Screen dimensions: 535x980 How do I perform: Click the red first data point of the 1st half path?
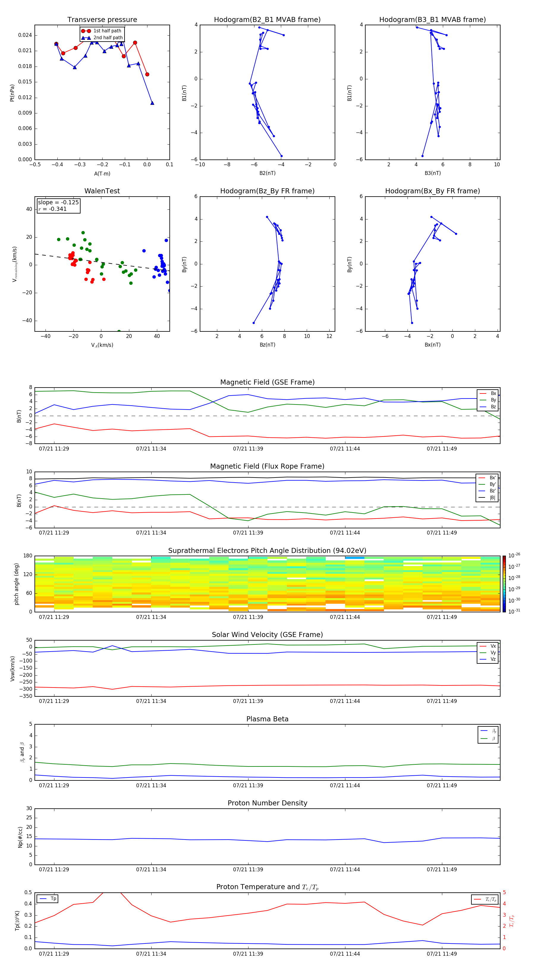(56, 44)
